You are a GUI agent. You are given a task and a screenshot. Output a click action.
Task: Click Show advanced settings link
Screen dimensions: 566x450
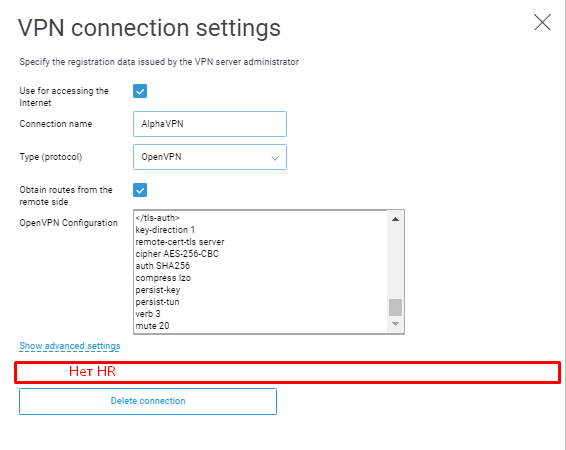tap(70, 346)
